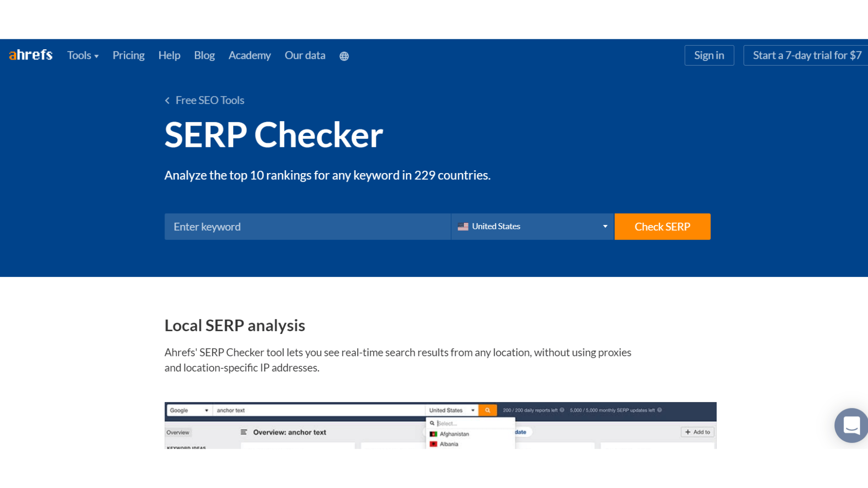Image resolution: width=868 pixels, height=488 pixels.
Task: Click 'Analyze the top 10 rankings' subtitle text
Action: coord(327,175)
